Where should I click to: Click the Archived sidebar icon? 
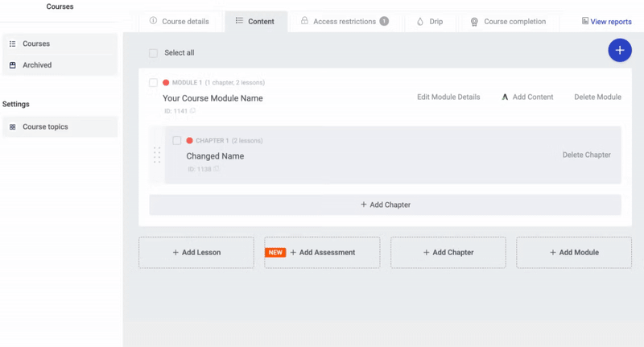point(13,65)
